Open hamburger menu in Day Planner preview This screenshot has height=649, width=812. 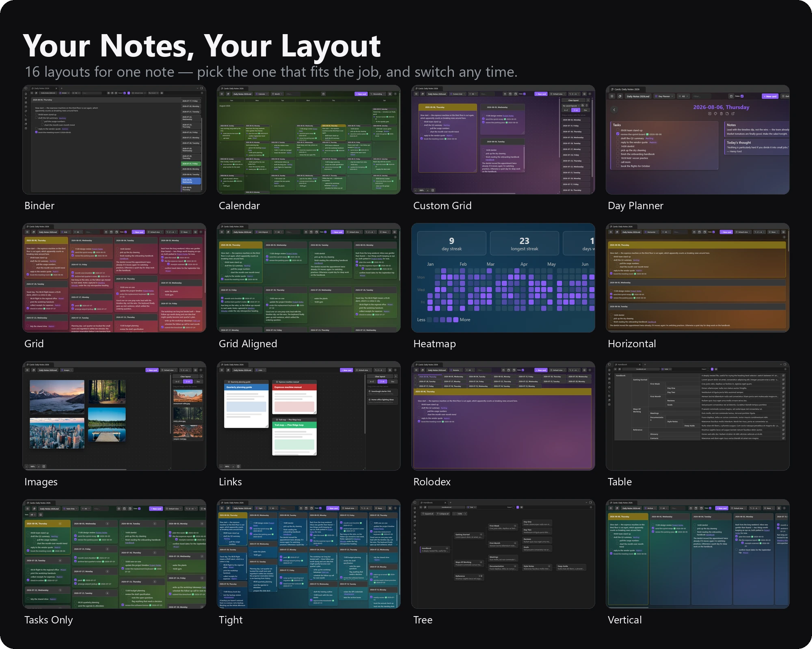click(x=612, y=96)
